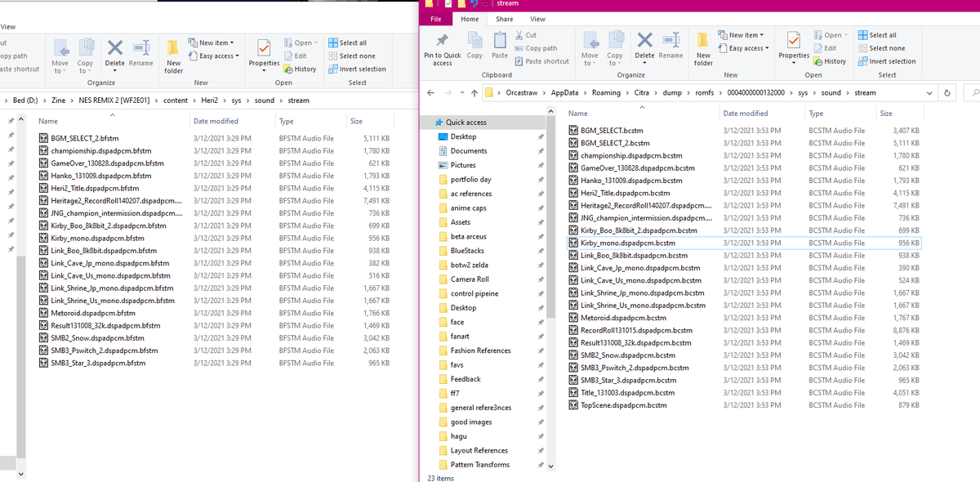Click History in right window Open group
This screenshot has width=980, height=482.
point(830,61)
